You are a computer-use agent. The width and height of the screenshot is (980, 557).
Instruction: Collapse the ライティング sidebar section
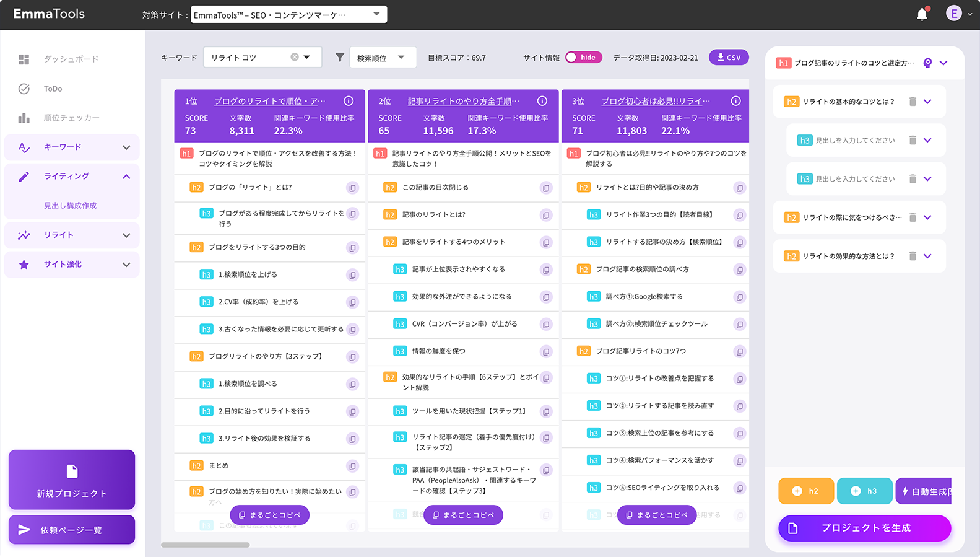(x=126, y=177)
